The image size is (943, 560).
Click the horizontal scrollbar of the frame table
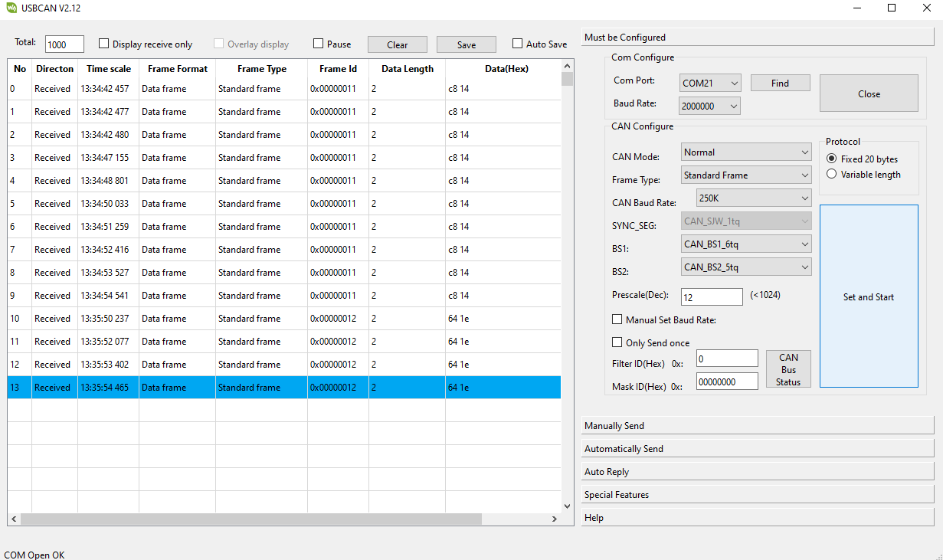[x=251, y=519]
